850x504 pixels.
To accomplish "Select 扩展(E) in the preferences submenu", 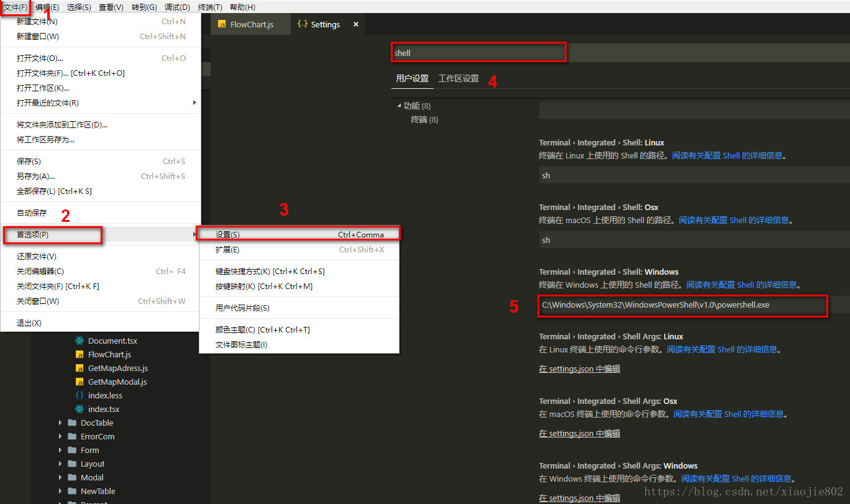I will (299, 250).
